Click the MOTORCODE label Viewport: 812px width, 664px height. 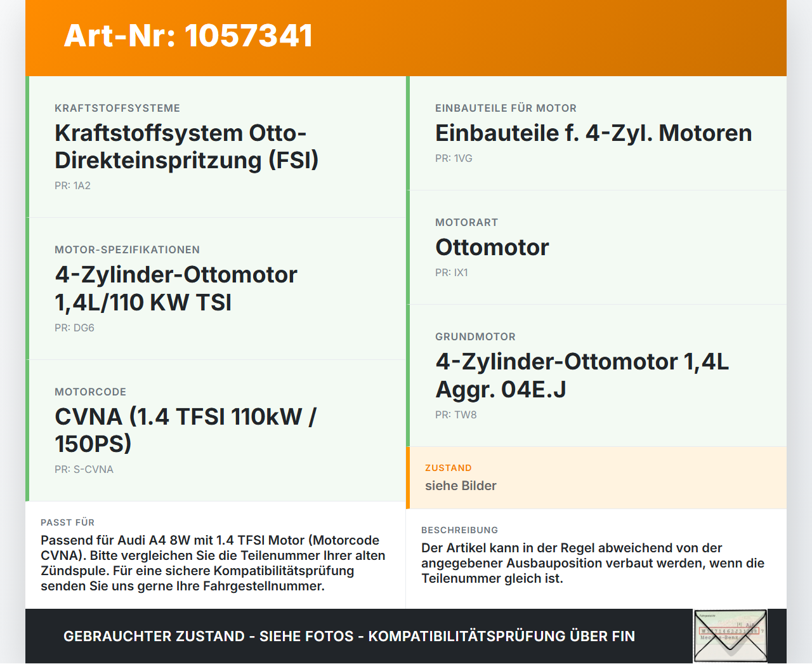tap(90, 392)
